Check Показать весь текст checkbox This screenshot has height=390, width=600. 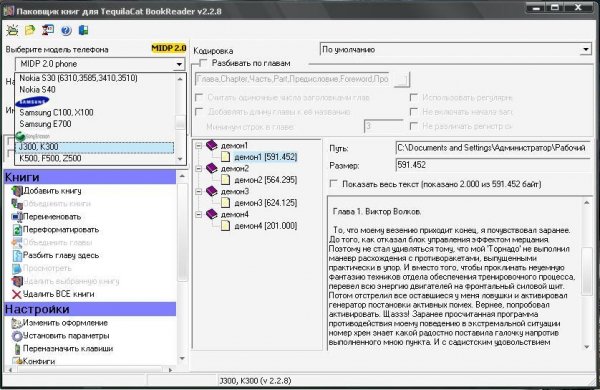coord(334,184)
